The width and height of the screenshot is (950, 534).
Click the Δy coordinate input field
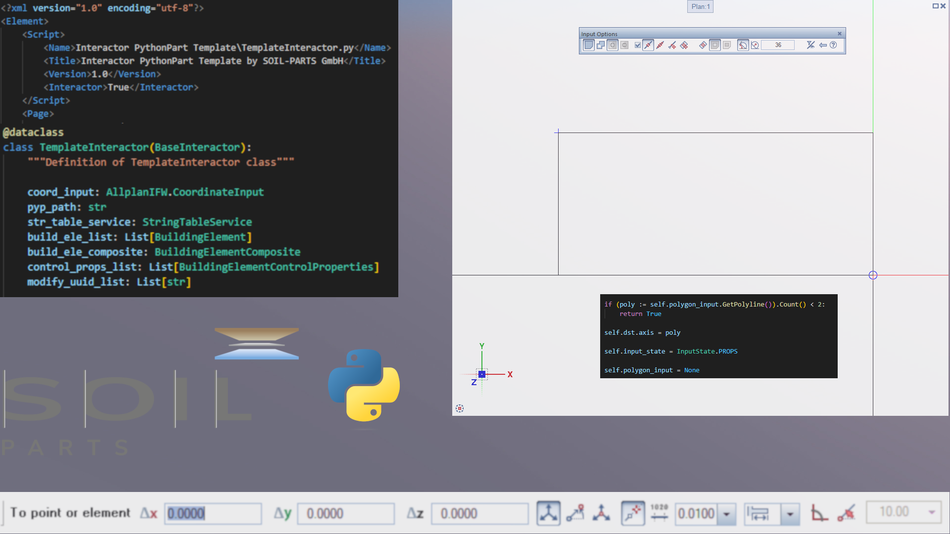point(345,513)
